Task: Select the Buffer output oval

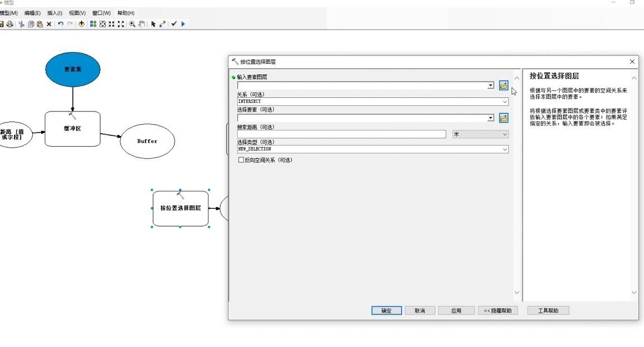Action: coord(148,141)
